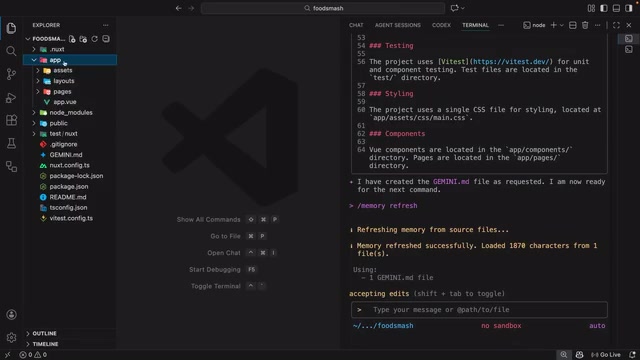Open vitest.config.ts file
Viewport: 640px width, 360px height.
(x=70, y=218)
